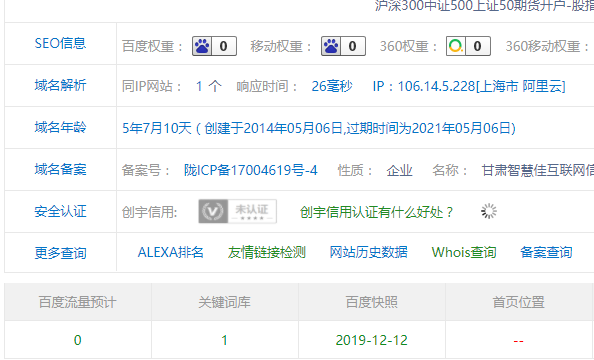594x360 pixels.
Task: Click the 创宇信用 未认证 badge
Action: 238,211
